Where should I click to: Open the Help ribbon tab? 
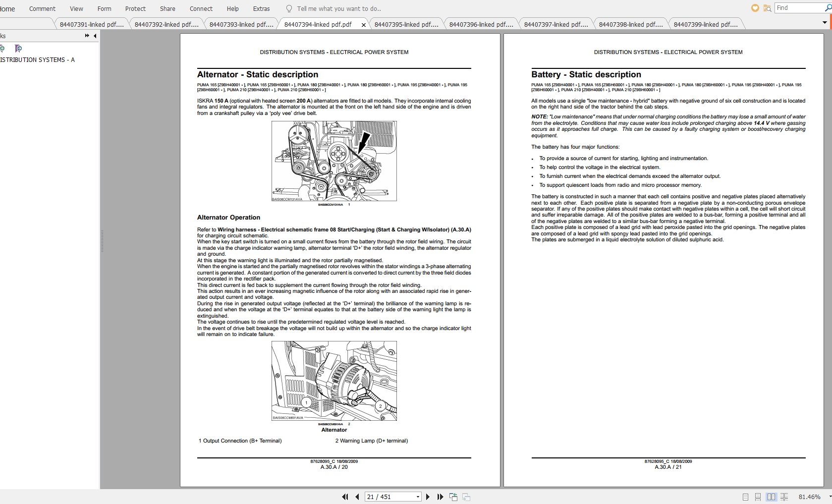coord(232,9)
